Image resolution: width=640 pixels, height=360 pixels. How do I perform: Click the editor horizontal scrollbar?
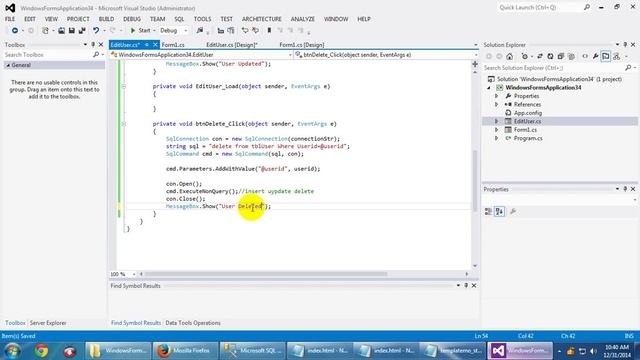click(x=265, y=274)
